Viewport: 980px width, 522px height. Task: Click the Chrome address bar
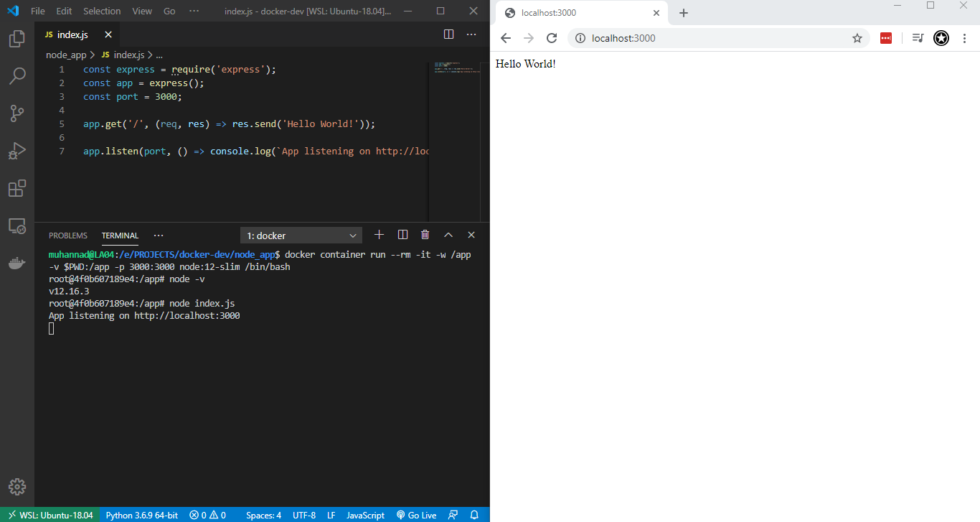[x=646, y=38]
